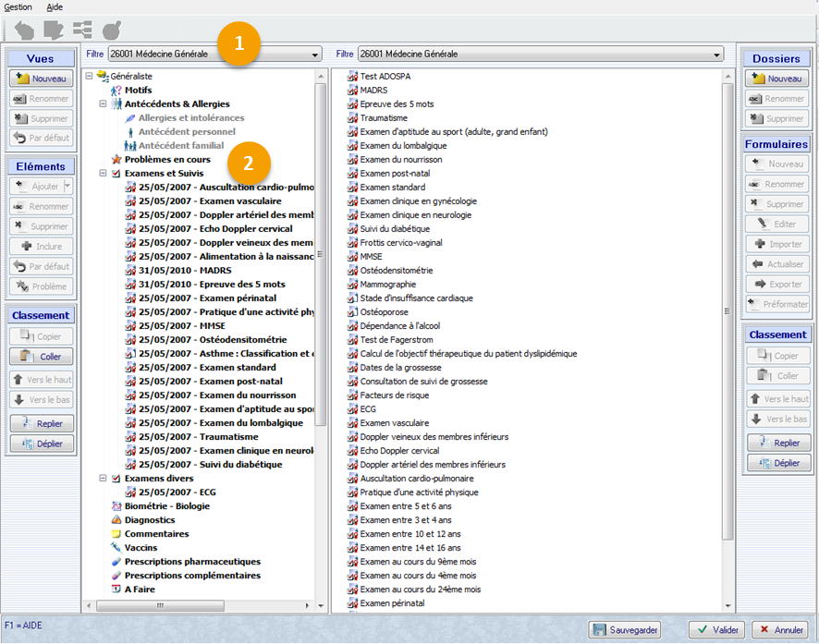Select the Diagnostics triangle icon

tap(116, 520)
